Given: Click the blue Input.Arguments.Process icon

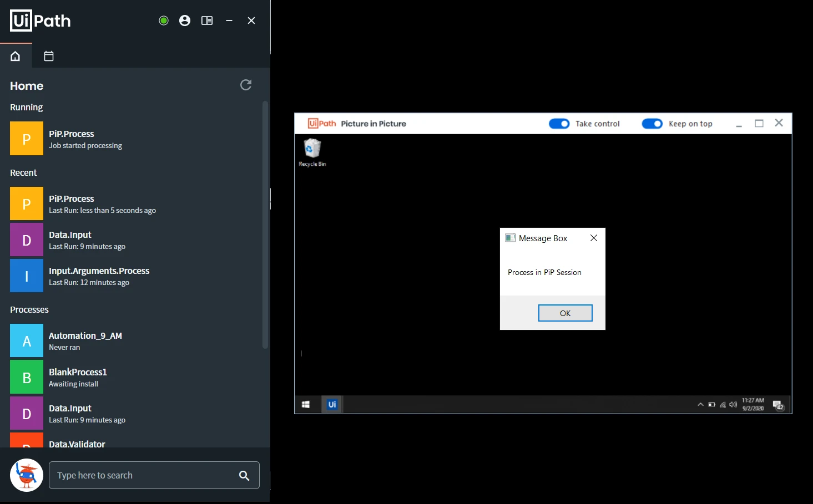Looking at the screenshot, I should coord(27,276).
